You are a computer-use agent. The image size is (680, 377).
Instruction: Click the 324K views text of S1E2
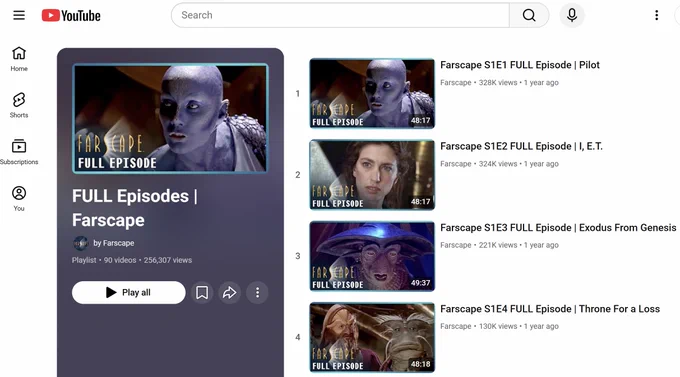[x=498, y=164]
